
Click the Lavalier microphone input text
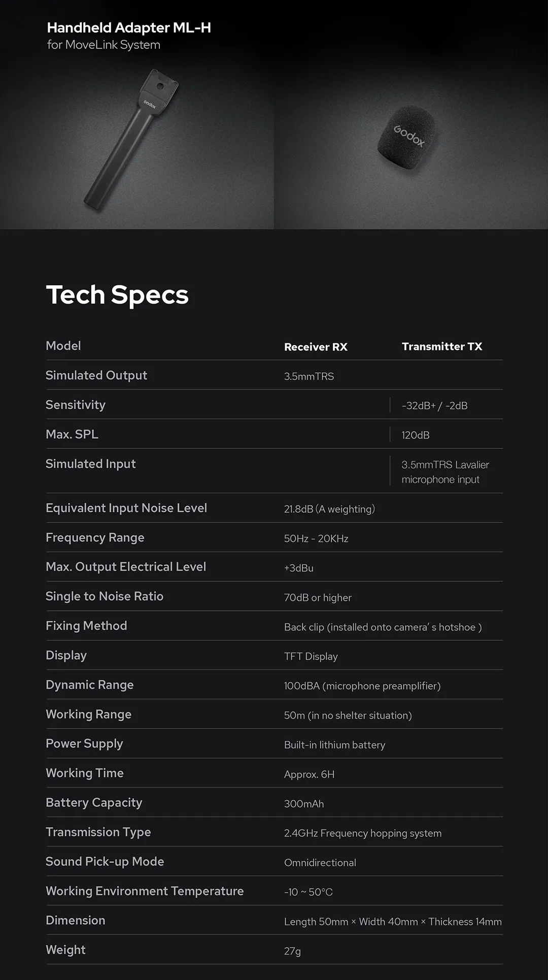[x=445, y=472]
